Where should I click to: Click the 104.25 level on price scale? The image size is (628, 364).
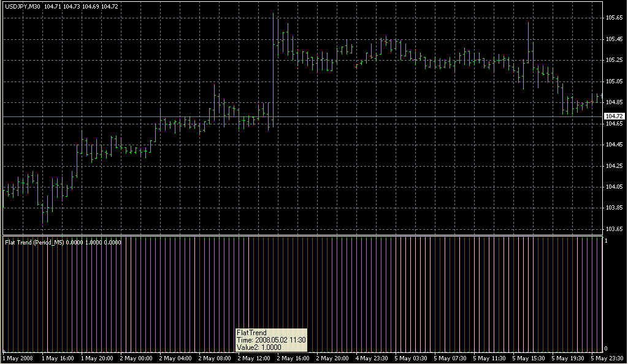614,165
